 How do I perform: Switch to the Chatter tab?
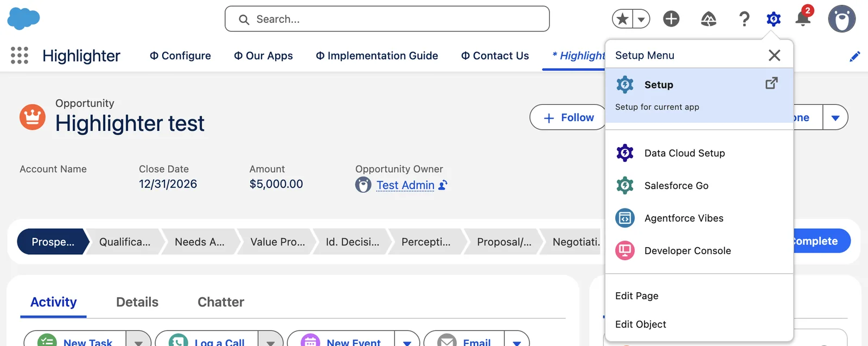(221, 303)
